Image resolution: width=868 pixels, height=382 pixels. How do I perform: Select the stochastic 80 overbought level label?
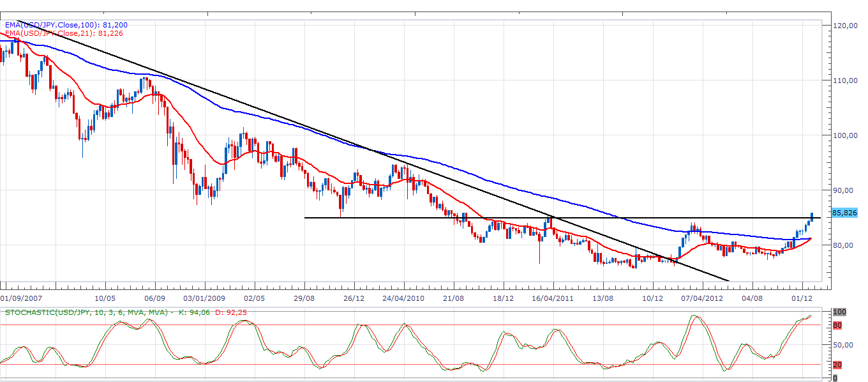837,325
